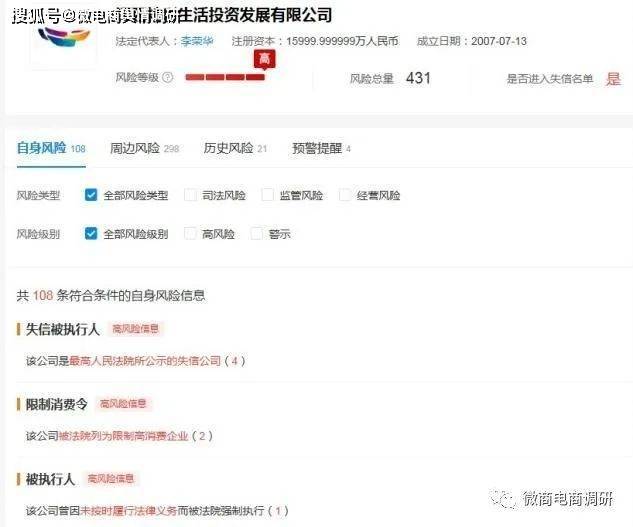Uncheck 全部风险类型 checkbox
This screenshot has width=633, height=527.
click(x=91, y=195)
